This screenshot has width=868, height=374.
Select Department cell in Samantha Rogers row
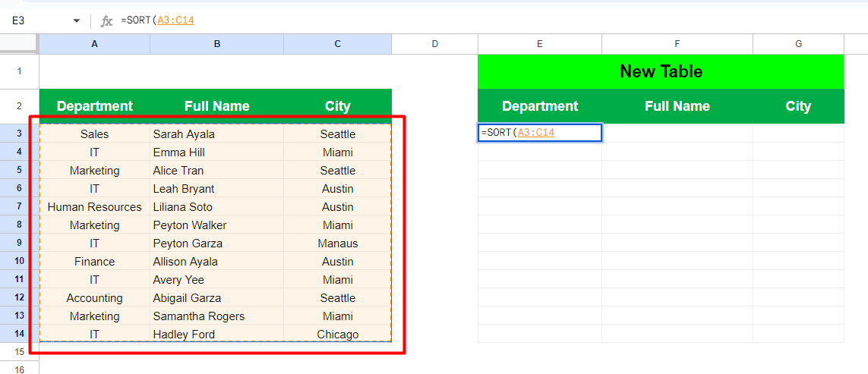click(95, 316)
